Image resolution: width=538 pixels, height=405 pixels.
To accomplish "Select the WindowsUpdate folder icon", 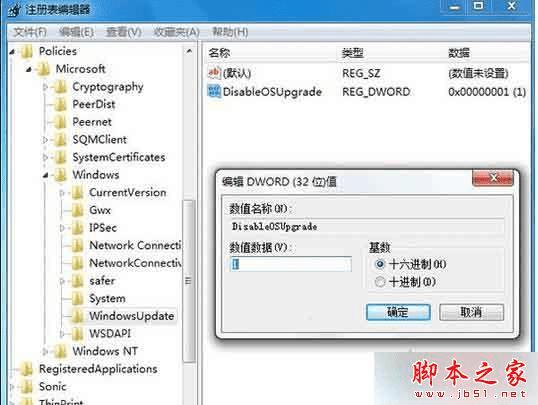I will [78, 316].
